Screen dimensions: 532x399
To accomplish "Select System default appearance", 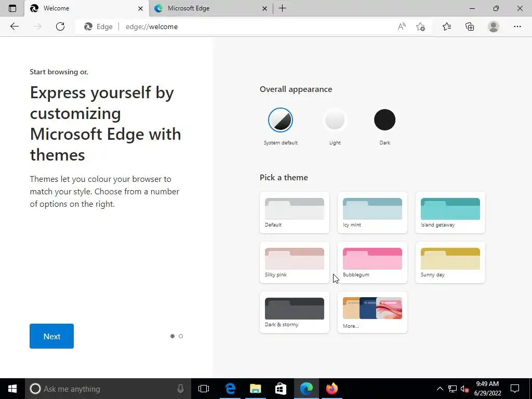I will 280,120.
